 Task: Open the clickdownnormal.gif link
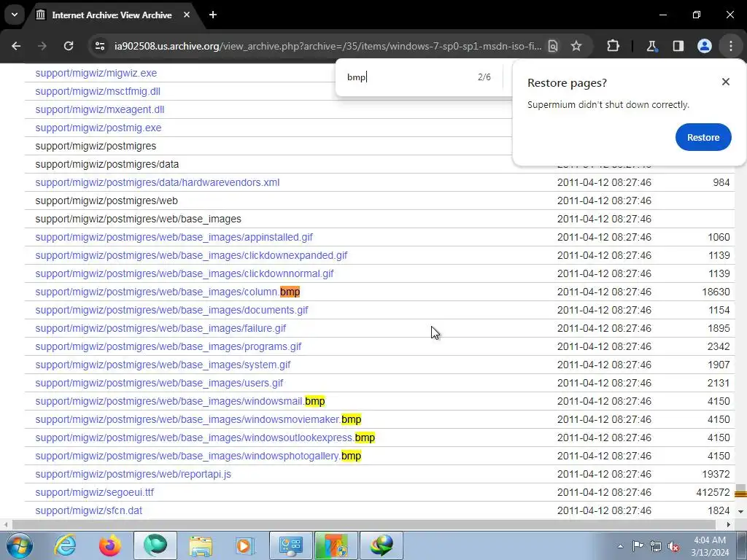click(185, 273)
